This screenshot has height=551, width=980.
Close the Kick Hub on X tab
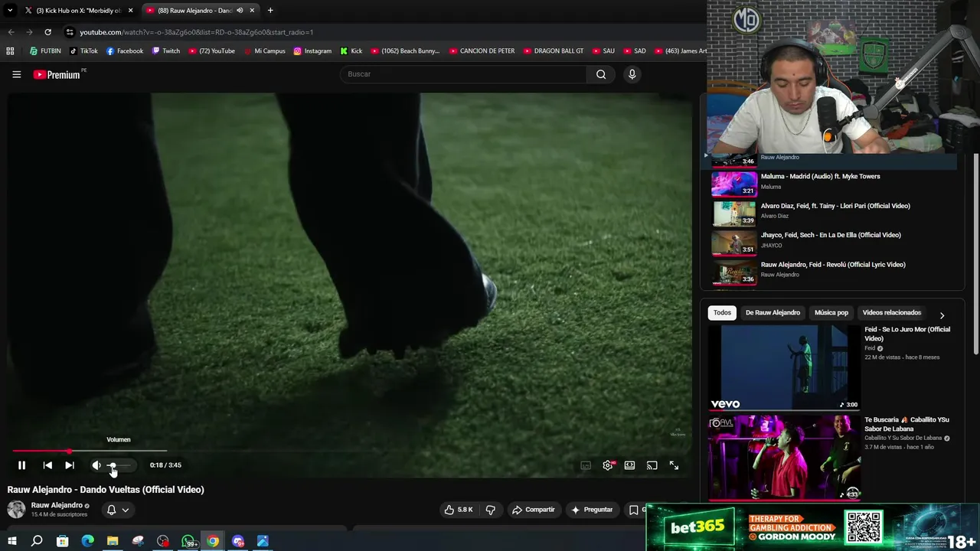tap(130, 11)
